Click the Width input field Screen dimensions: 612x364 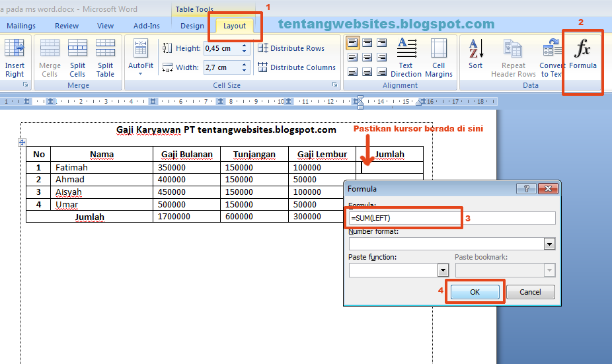click(x=223, y=67)
